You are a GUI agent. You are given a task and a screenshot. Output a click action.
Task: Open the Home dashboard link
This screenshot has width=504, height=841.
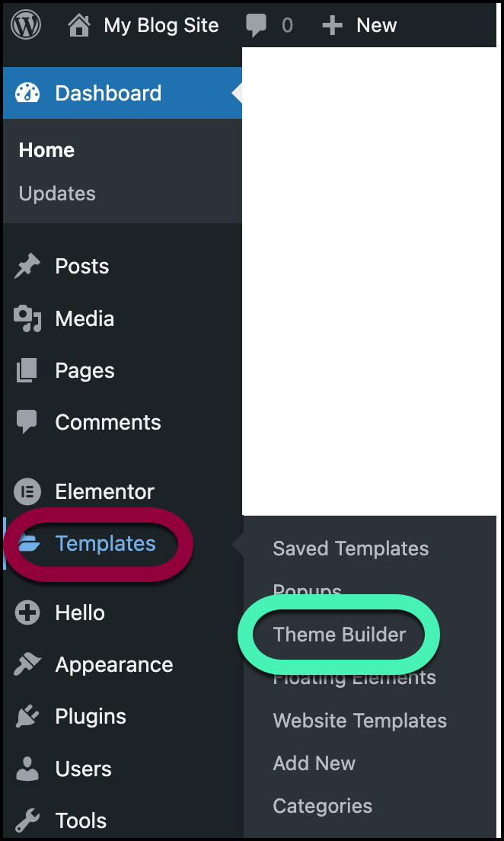point(46,150)
